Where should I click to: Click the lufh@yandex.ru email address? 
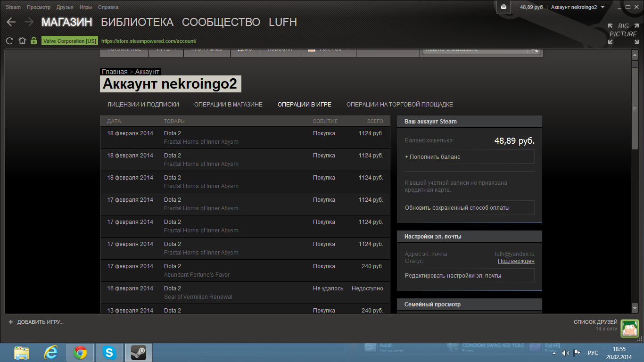(515, 254)
